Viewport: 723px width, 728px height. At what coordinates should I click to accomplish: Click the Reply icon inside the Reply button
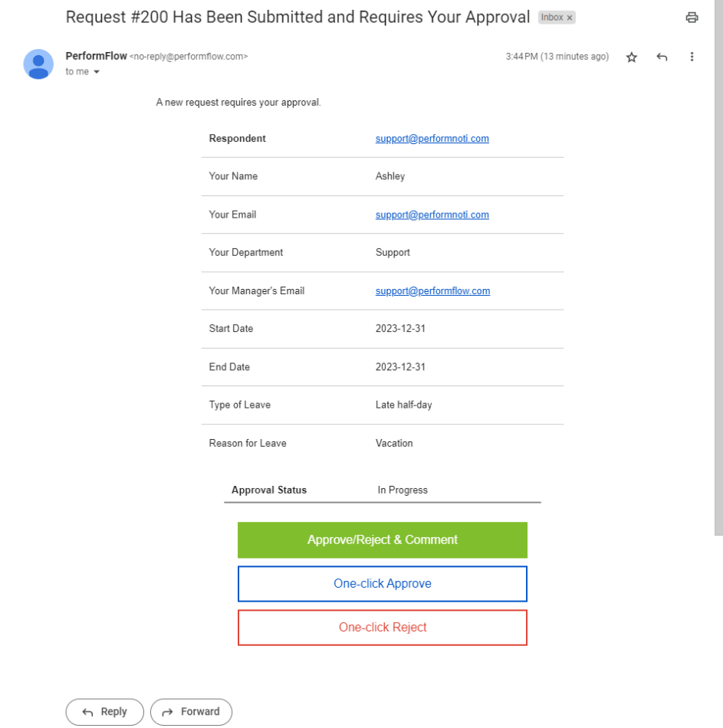[87, 711]
